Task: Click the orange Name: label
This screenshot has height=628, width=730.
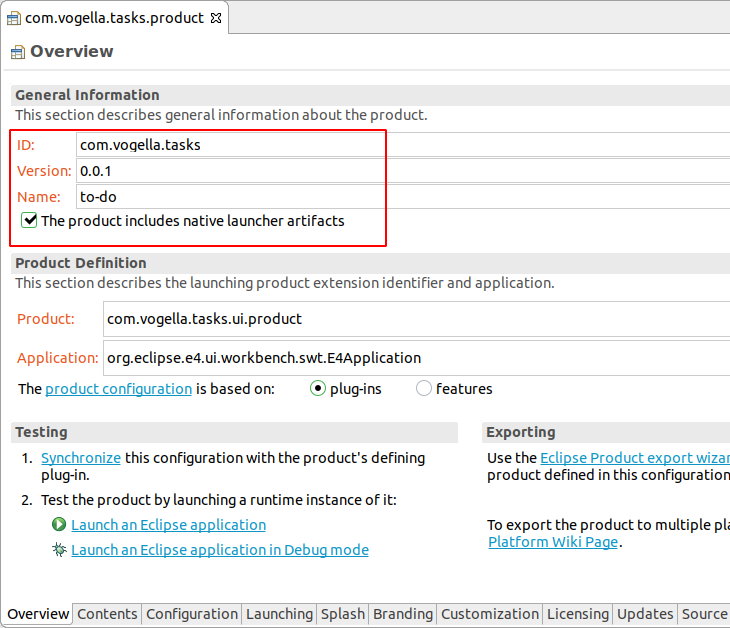Action: (39, 197)
